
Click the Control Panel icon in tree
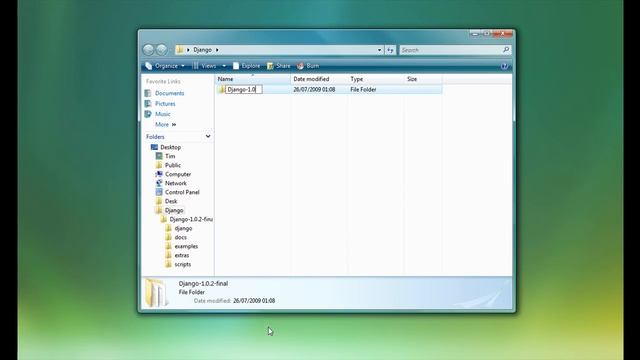(159, 192)
